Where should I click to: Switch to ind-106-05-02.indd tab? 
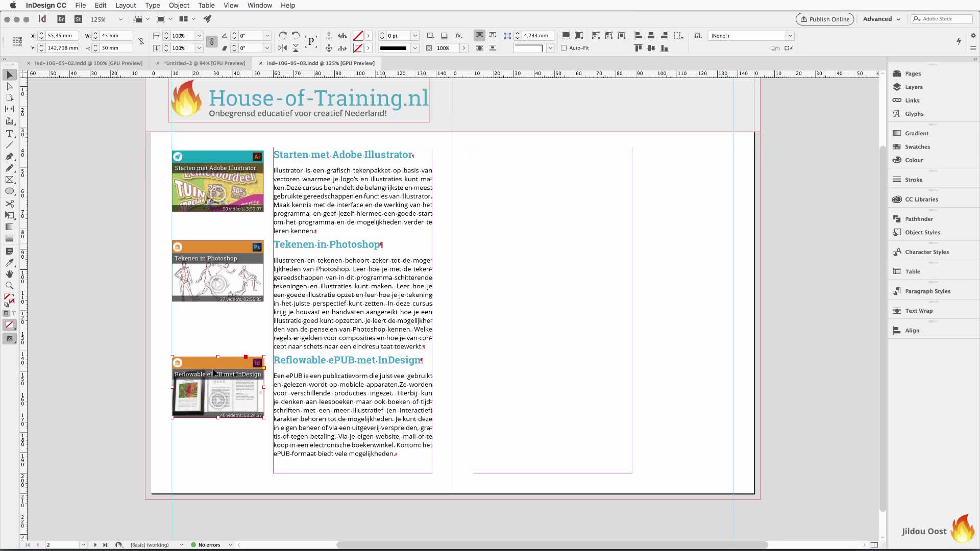pos(88,63)
